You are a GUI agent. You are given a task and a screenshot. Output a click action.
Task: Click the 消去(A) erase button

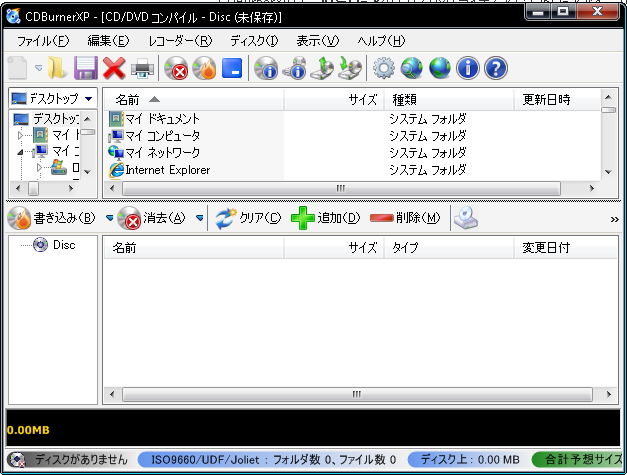[152, 218]
